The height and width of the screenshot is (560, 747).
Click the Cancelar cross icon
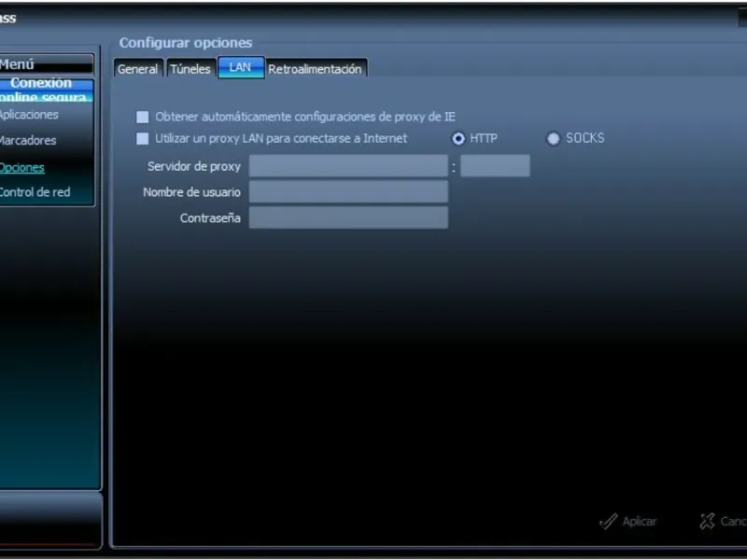pyautogui.click(x=708, y=522)
